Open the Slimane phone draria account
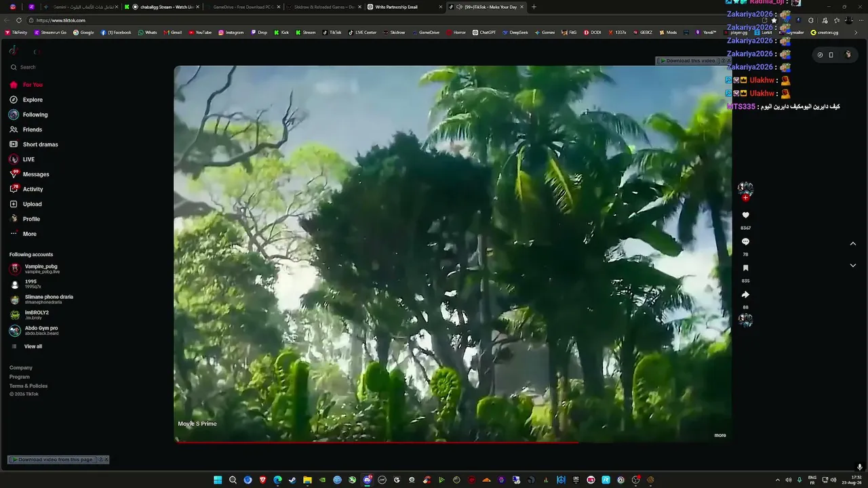This screenshot has height=488, width=868. pos(41,299)
